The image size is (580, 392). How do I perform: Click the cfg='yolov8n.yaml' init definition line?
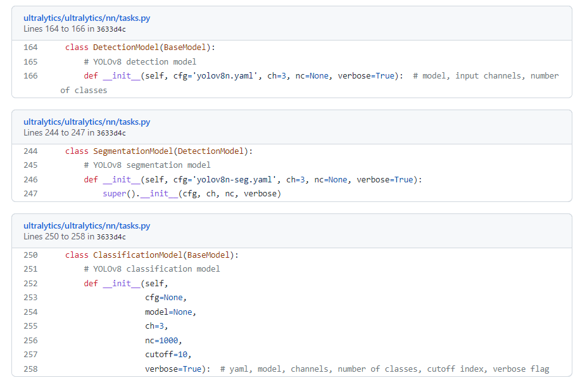point(243,76)
